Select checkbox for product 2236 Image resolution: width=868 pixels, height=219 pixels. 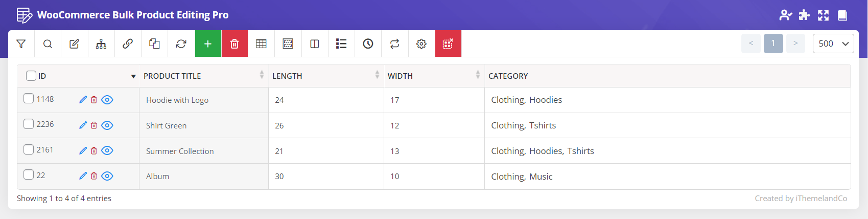29,124
